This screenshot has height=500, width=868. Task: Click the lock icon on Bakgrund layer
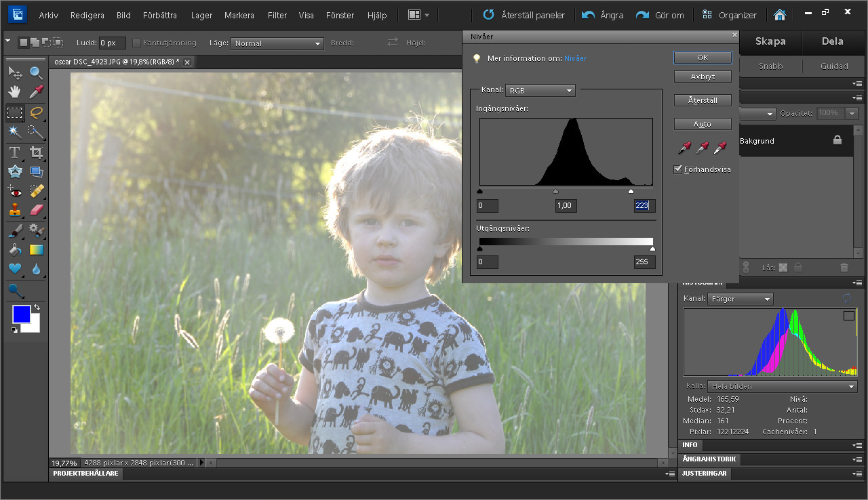tap(837, 140)
